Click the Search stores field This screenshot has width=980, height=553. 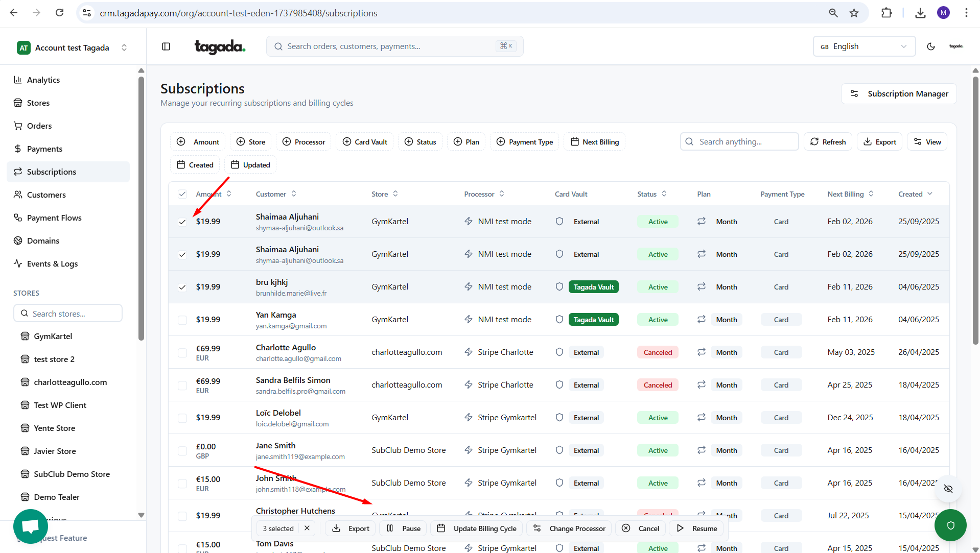68,314
